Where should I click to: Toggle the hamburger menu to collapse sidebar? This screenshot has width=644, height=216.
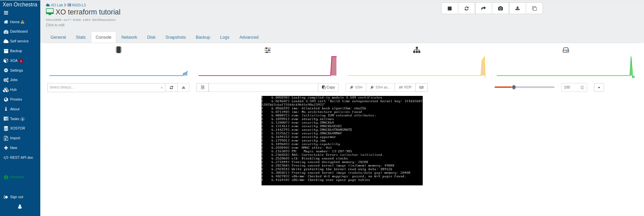(6, 13)
